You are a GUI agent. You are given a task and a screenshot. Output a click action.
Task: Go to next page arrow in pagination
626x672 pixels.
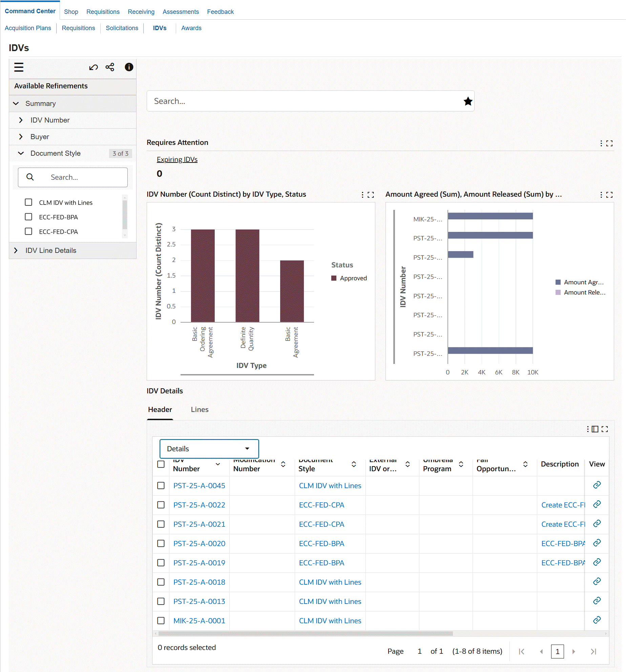573,652
